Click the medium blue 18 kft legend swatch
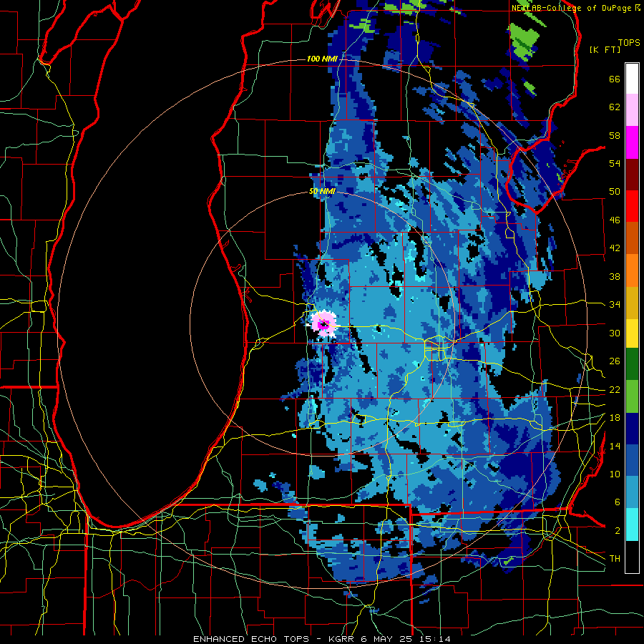644x644 pixels. tap(632, 460)
